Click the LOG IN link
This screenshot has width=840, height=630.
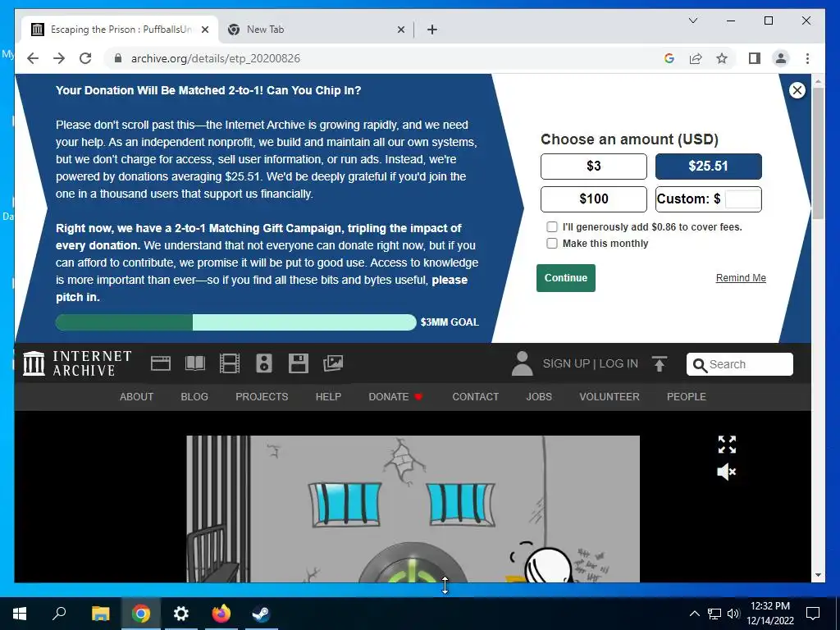619,363
